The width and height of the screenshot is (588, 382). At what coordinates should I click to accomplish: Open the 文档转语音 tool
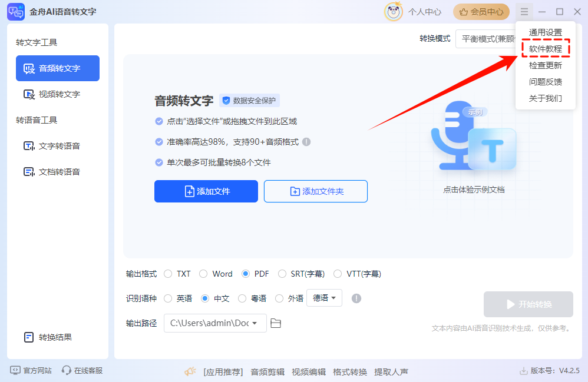[57, 171]
